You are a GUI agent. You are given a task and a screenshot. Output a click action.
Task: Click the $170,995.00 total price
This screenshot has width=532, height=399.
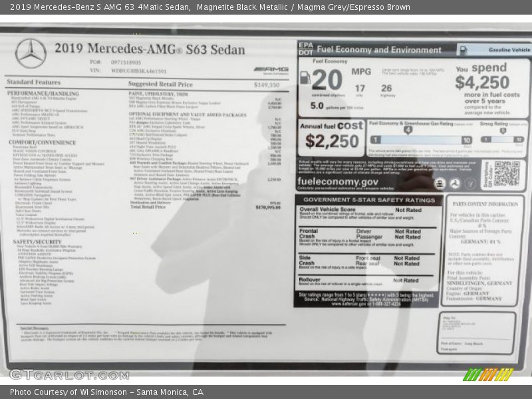click(x=268, y=207)
